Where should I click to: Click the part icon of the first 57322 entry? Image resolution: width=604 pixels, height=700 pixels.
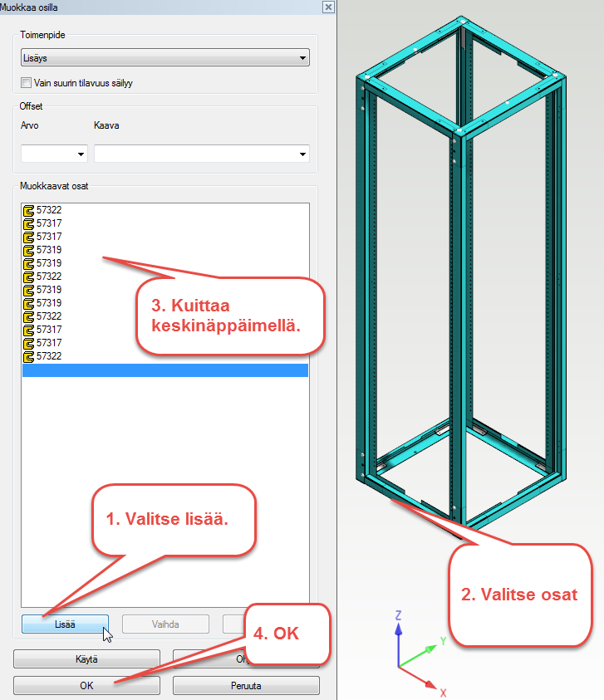click(x=28, y=210)
